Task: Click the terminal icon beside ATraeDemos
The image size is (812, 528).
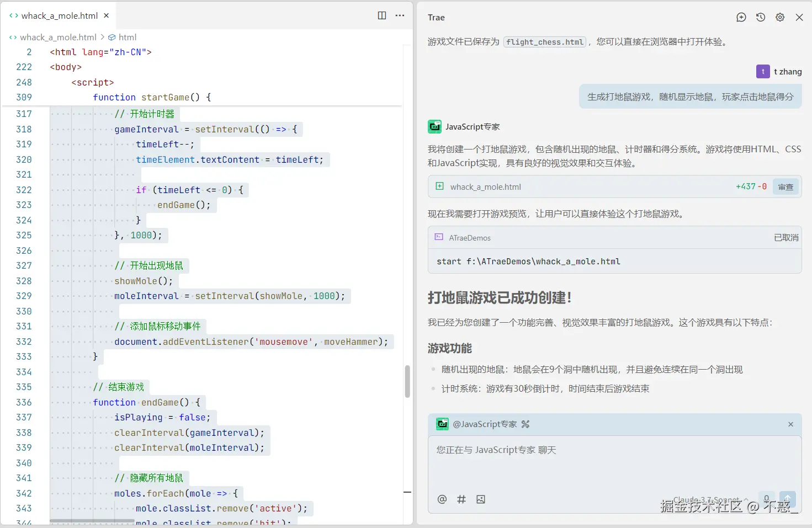Action: click(439, 237)
